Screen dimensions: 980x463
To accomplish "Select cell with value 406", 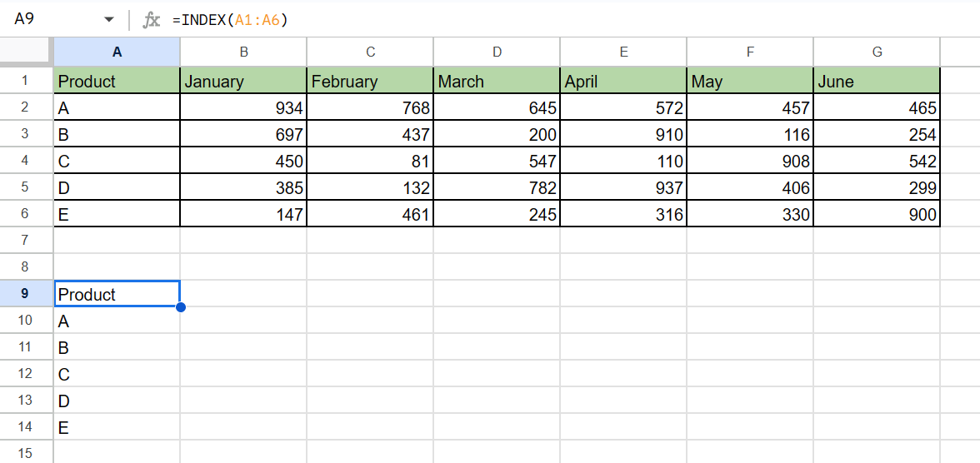I will [x=750, y=187].
